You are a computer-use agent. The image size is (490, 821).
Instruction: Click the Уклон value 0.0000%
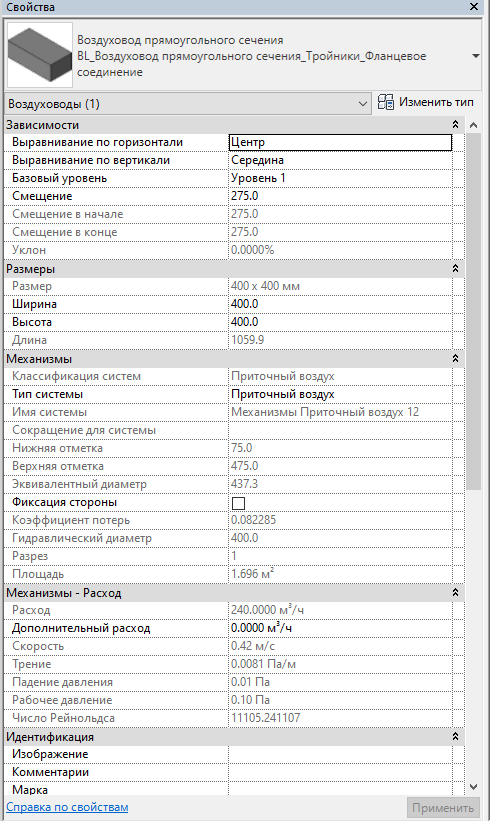[252, 250]
